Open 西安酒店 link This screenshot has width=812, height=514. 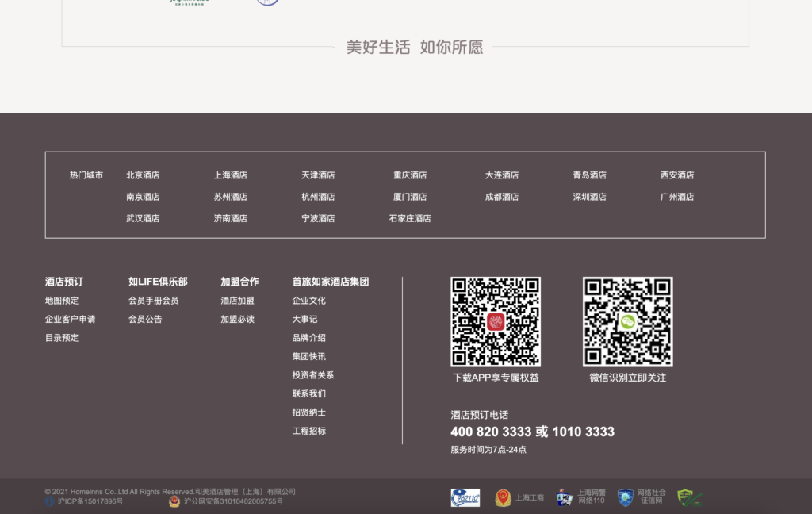click(677, 175)
